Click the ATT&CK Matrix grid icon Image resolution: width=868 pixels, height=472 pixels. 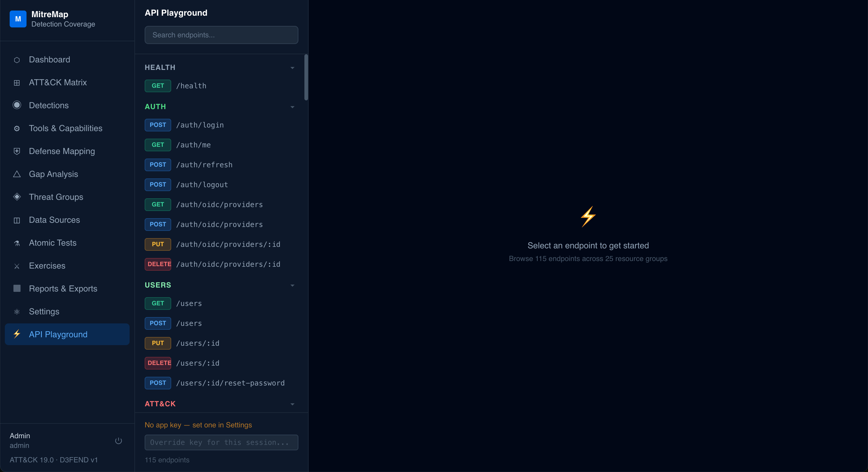[17, 83]
